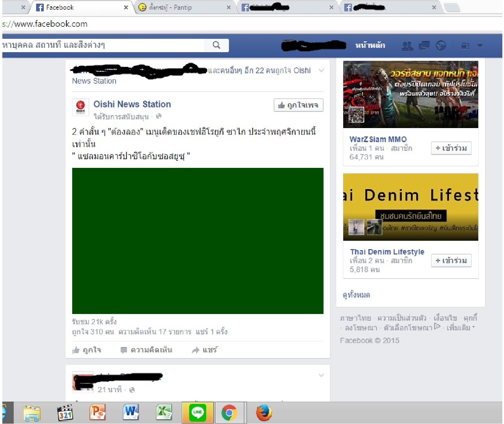Viewport: 504px width, 424px height.
Task: Open WarZ Siam MMO group link
Action: click(378, 139)
